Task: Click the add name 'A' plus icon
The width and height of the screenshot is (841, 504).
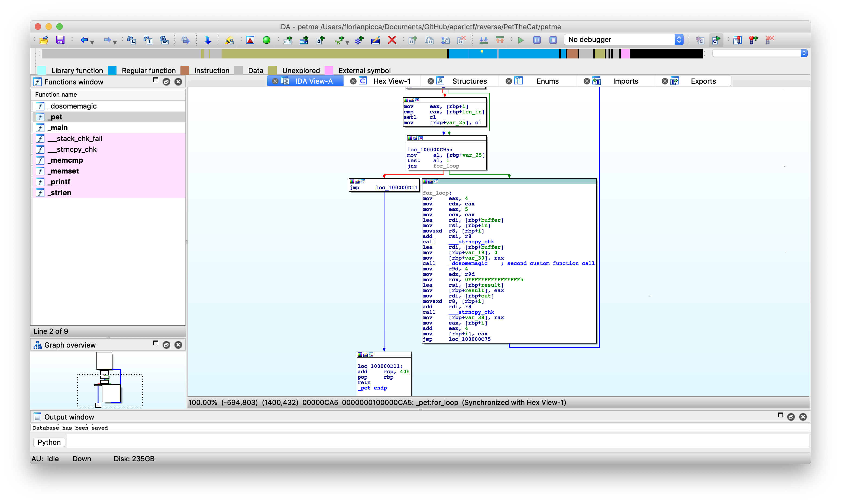Action: point(320,40)
